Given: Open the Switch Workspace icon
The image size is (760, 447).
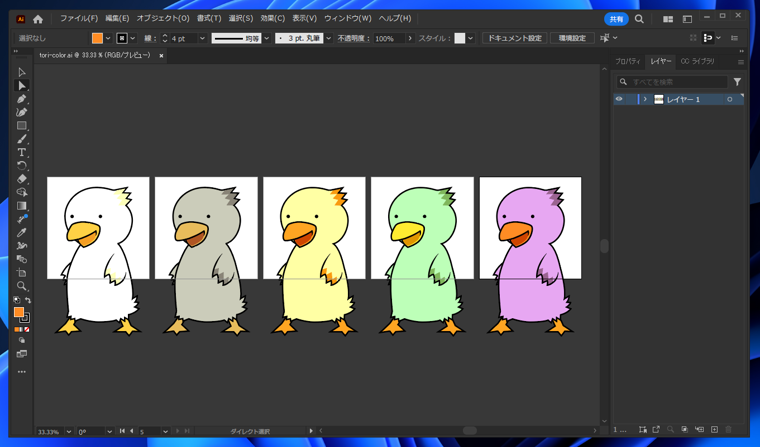Looking at the screenshot, I should (x=687, y=19).
